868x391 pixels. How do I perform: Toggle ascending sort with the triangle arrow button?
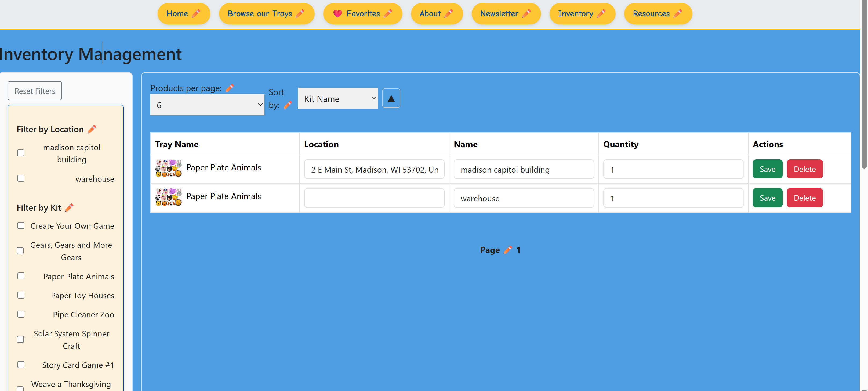pos(391,99)
